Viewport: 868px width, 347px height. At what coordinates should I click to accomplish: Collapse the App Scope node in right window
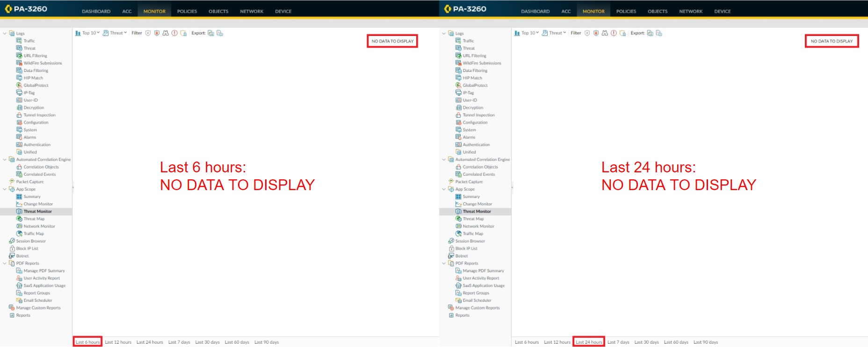pyautogui.click(x=444, y=189)
